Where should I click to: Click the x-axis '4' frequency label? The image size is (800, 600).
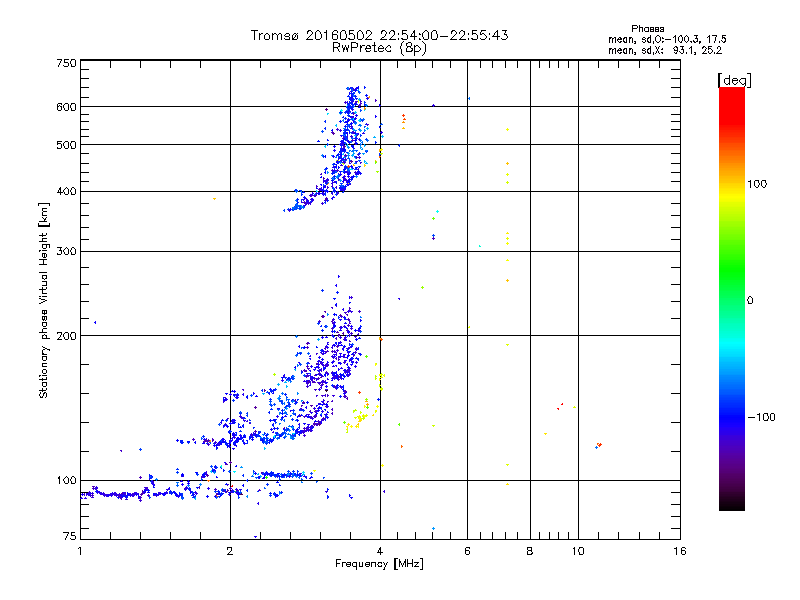tap(380, 551)
